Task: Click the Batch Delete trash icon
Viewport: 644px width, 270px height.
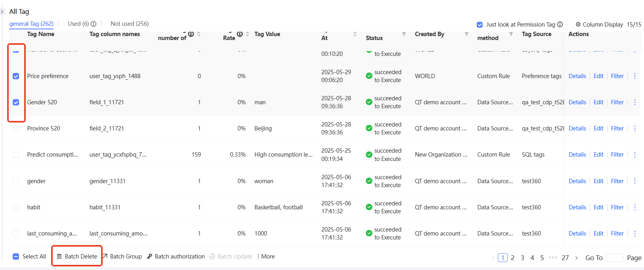Action: pos(59,257)
